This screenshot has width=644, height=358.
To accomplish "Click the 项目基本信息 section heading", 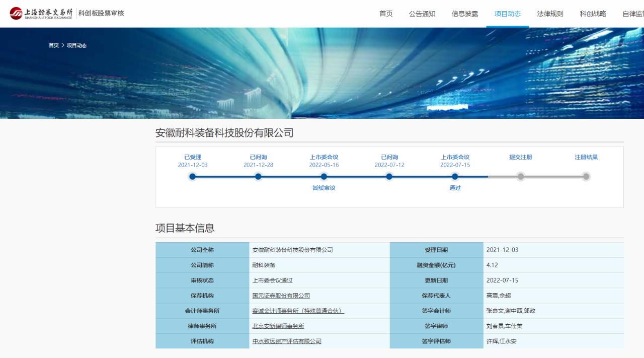I will coord(185,228).
